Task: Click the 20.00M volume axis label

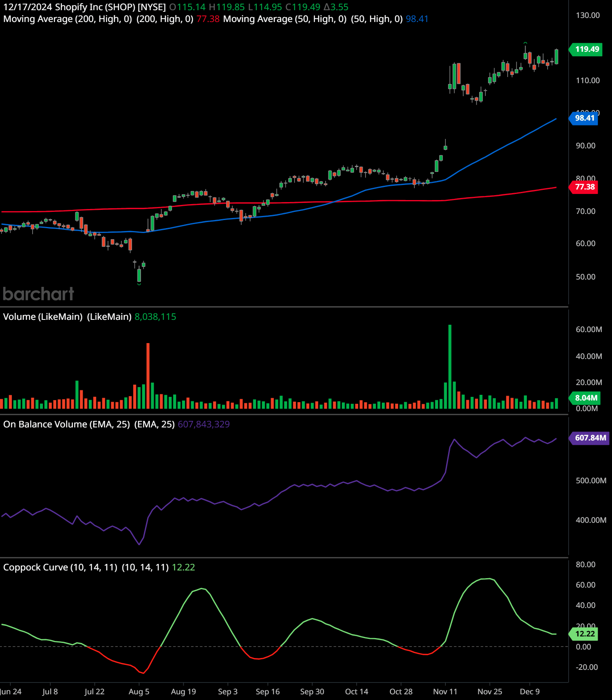Action: click(x=589, y=383)
